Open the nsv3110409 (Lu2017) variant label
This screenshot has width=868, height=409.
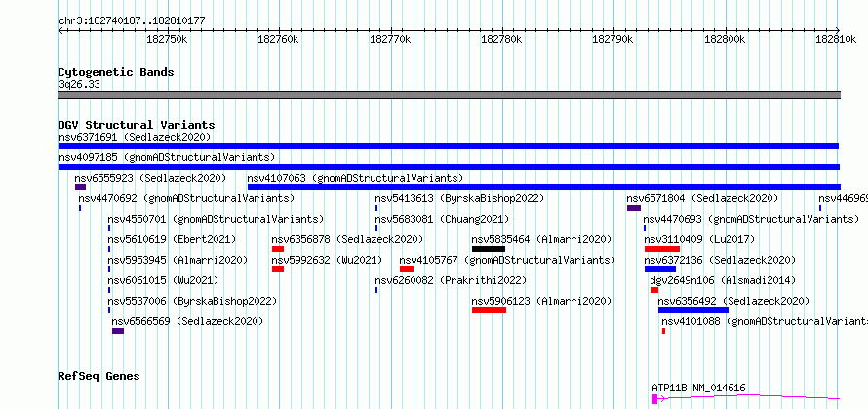699,239
